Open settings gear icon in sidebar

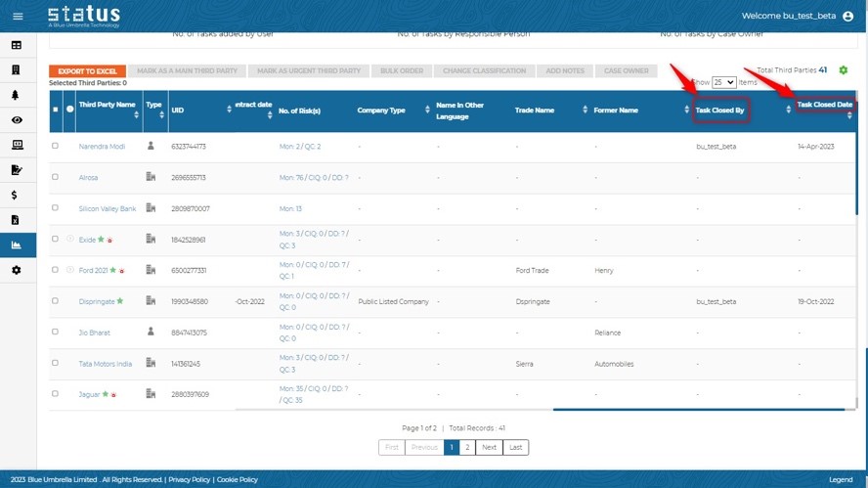(x=16, y=270)
